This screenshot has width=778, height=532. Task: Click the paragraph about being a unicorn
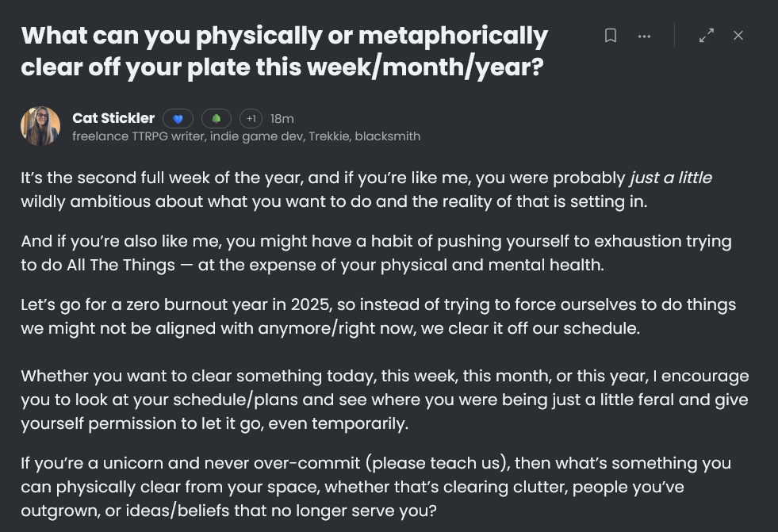[x=376, y=486]
